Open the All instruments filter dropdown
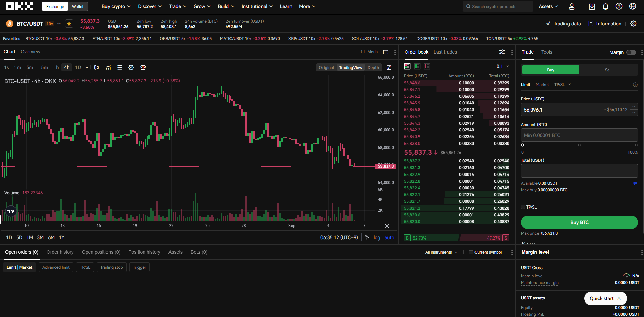This screenshot has height=317, width=644. point(441,252)
